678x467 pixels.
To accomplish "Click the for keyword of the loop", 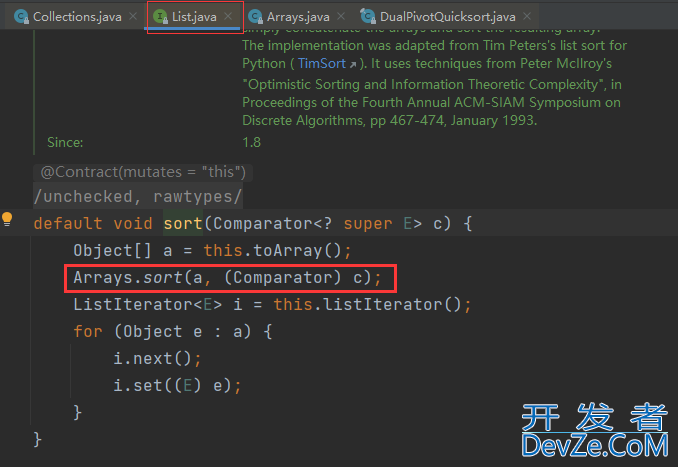I will (88, 332).
